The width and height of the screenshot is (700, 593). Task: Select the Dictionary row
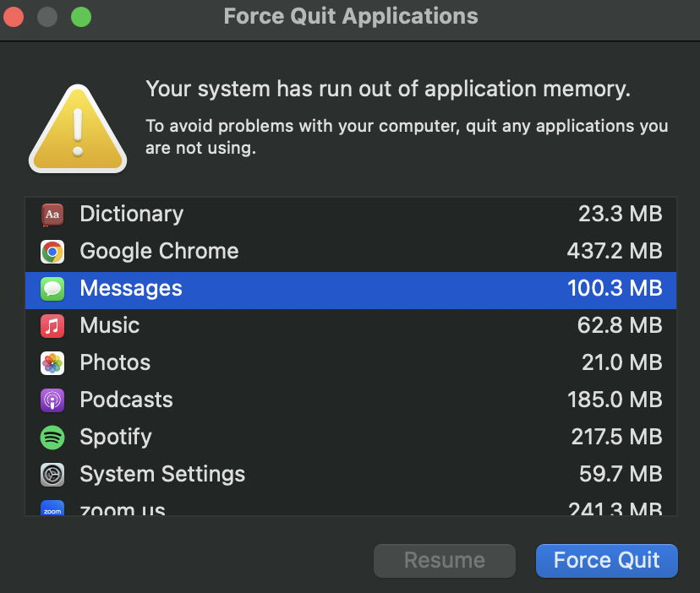338,215
